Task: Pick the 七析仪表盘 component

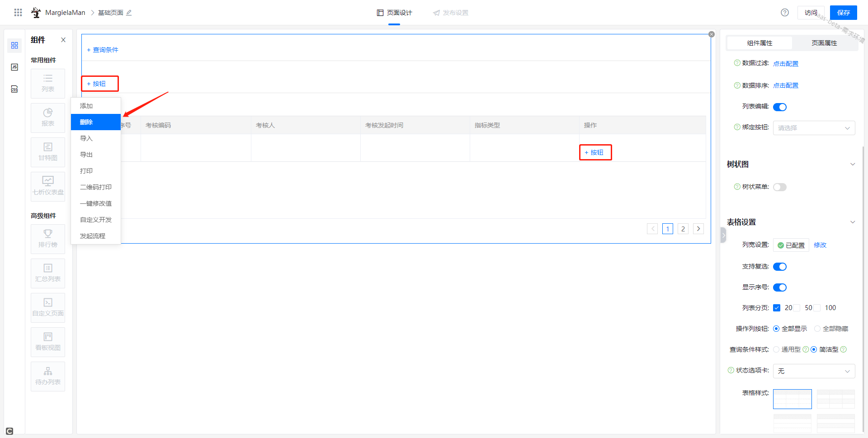Action: coord(48,187)
